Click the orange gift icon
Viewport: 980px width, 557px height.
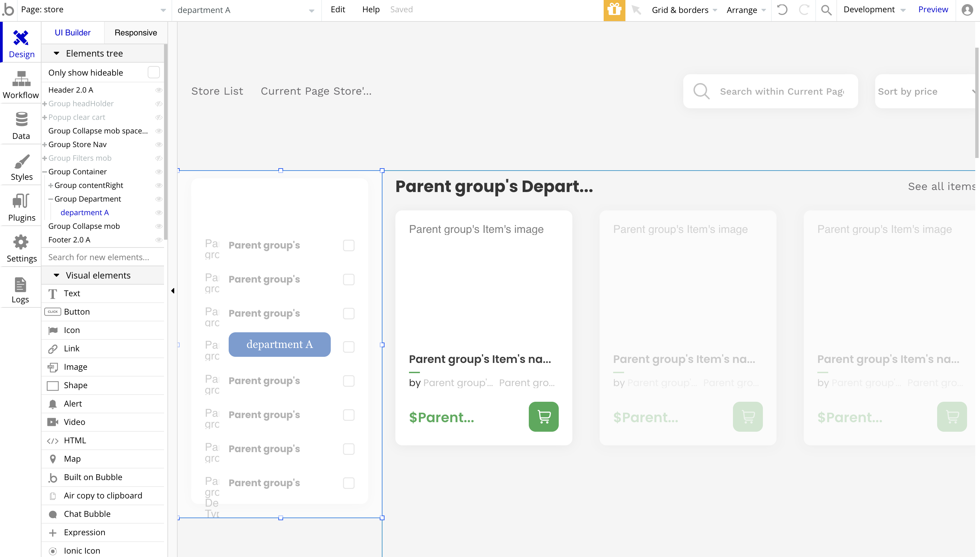pos(614,10)
